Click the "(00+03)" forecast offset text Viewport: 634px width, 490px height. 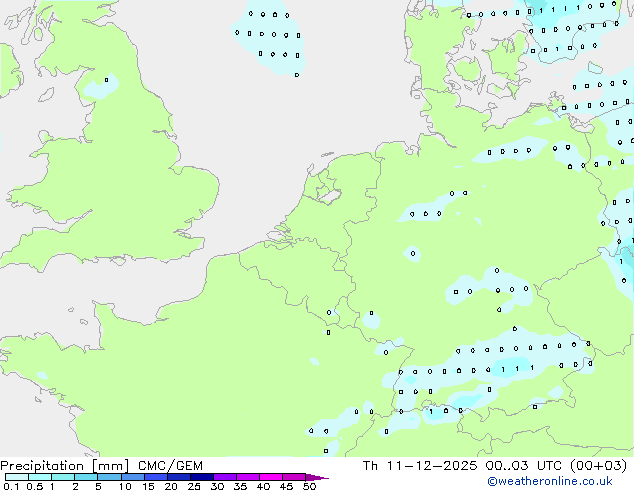pyautogui.click(x=598, y=466)
